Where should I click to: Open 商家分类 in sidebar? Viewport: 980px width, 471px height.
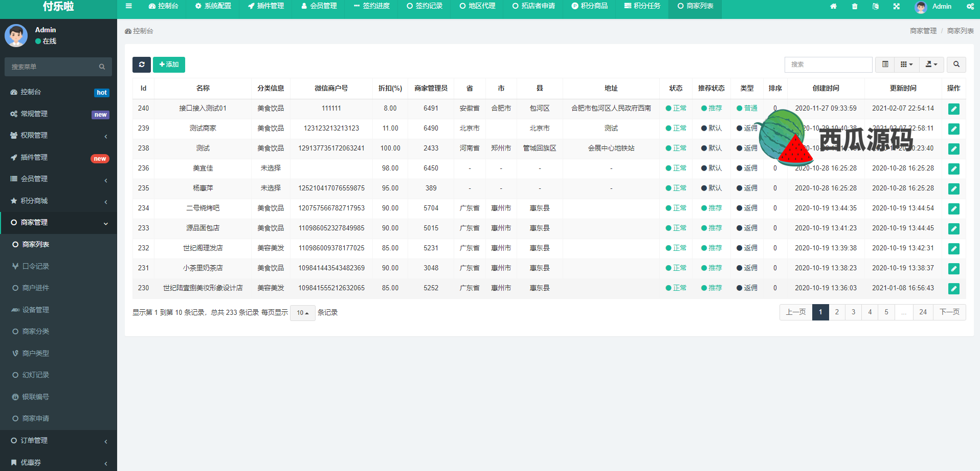click(x=58, y=332)
